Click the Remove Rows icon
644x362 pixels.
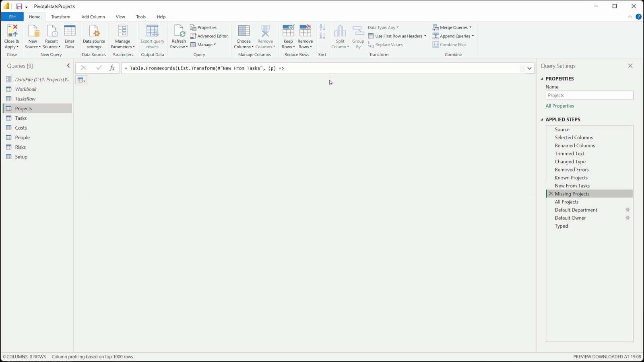pos(305,31)
